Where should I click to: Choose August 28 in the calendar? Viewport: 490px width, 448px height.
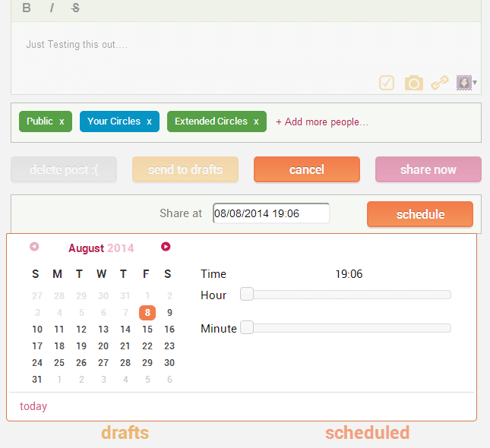point(125,363)
